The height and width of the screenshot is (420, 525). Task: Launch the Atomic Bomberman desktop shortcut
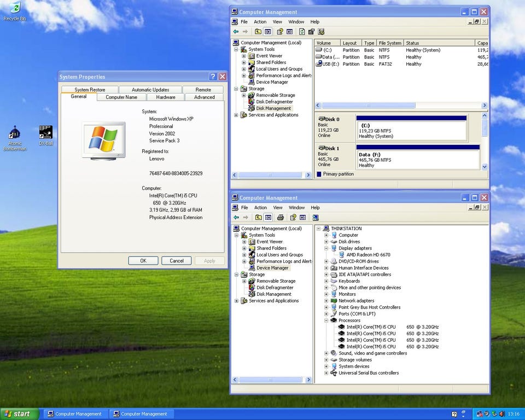15,134
